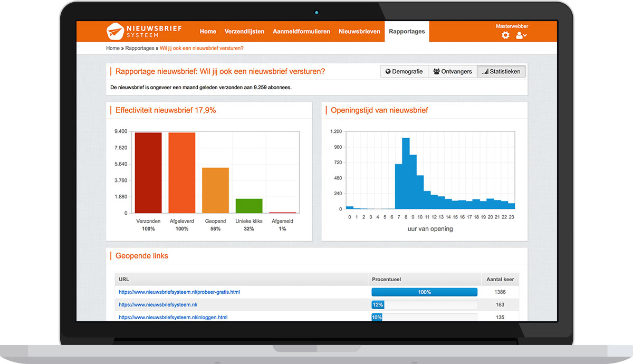
Task: Click the Home breadcrumb link
Action: coord(113,48)
